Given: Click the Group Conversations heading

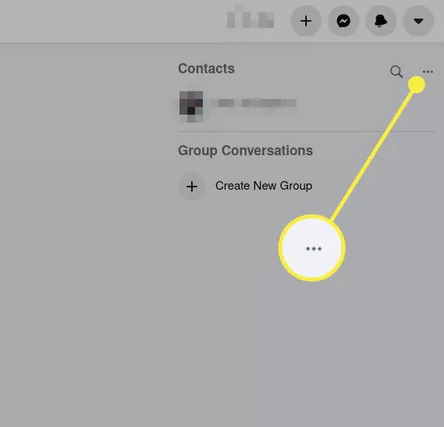Looking at the screenshot, I should (245, 151).
